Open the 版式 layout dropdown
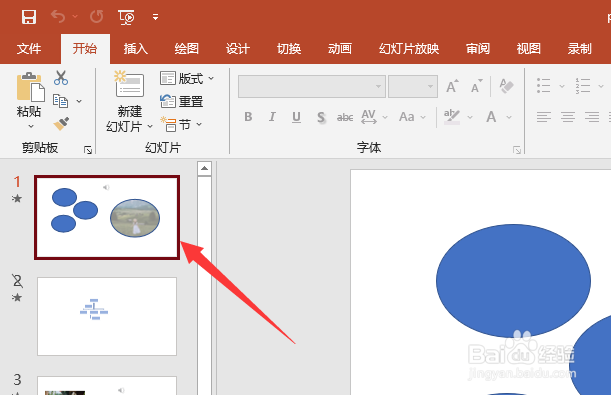The height and width of the screenshot is (395, 611). [187, 78]
